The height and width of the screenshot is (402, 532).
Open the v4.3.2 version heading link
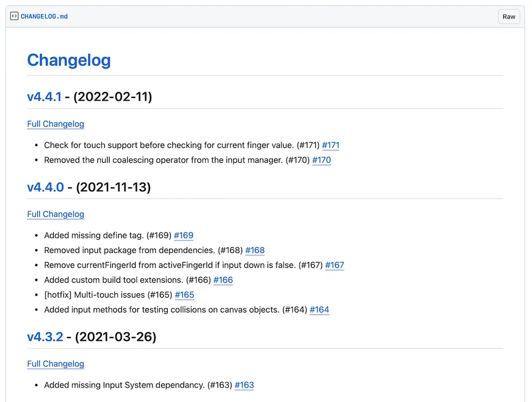[x=45, y=337]
